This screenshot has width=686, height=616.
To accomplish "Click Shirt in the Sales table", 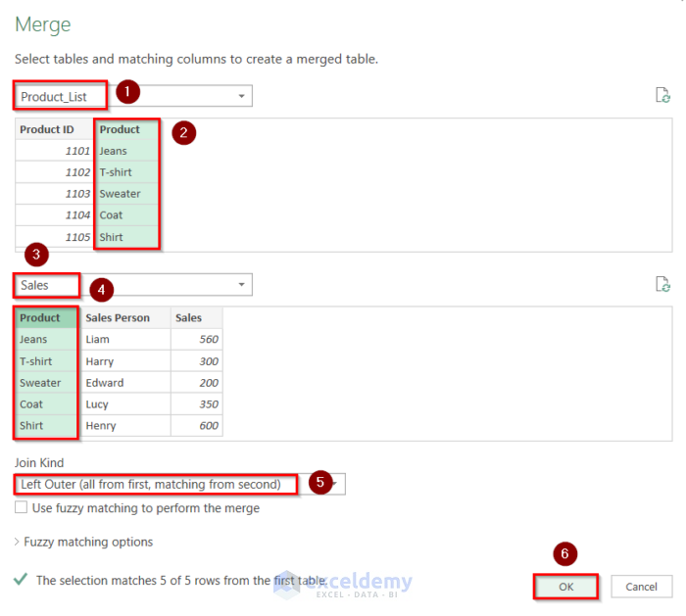I will tap(46, 425).
